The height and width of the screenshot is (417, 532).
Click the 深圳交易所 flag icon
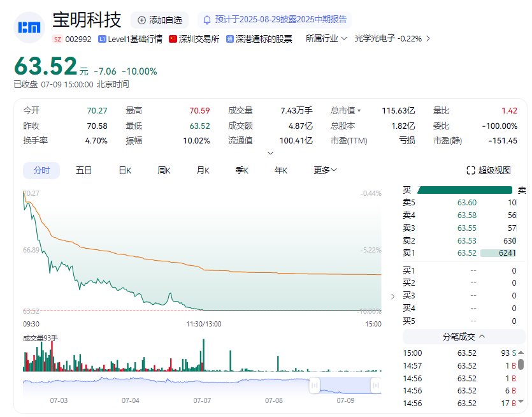[173, 39]
